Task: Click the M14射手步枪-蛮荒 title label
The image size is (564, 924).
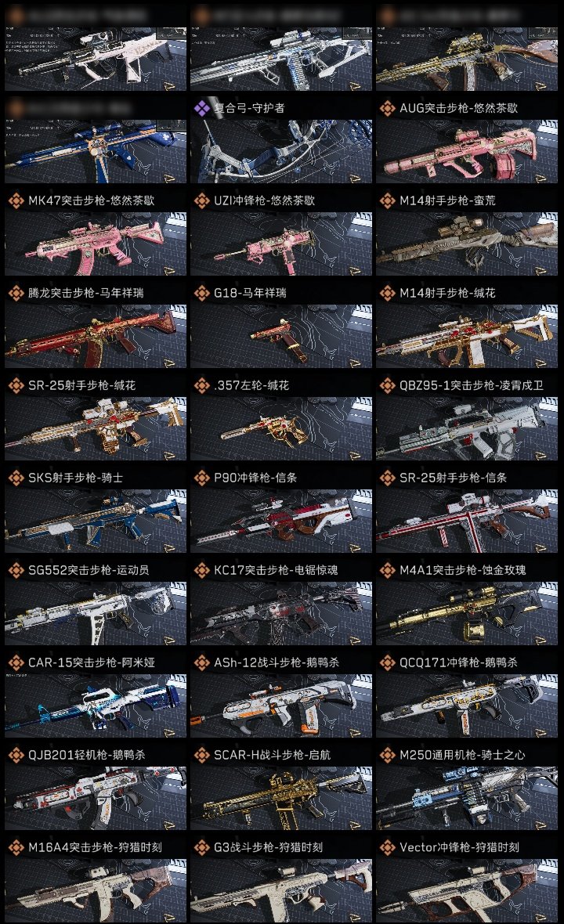Action: point(447,200)
